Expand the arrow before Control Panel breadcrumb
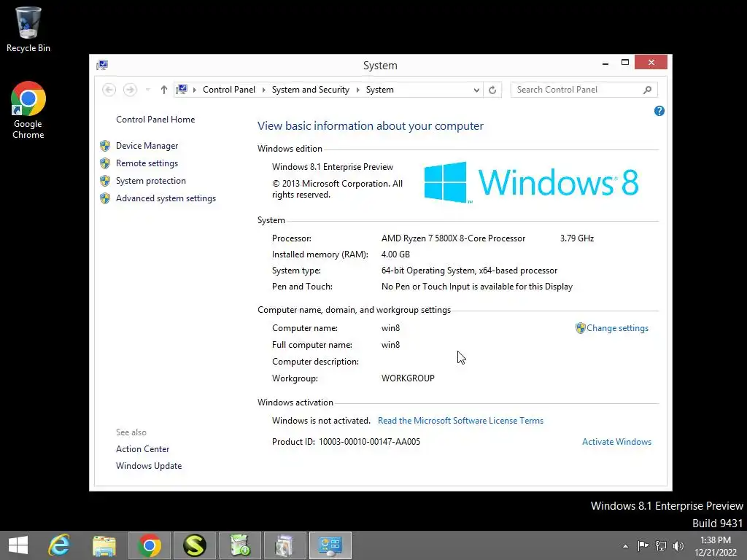The image size is (747, 560). 194,90
